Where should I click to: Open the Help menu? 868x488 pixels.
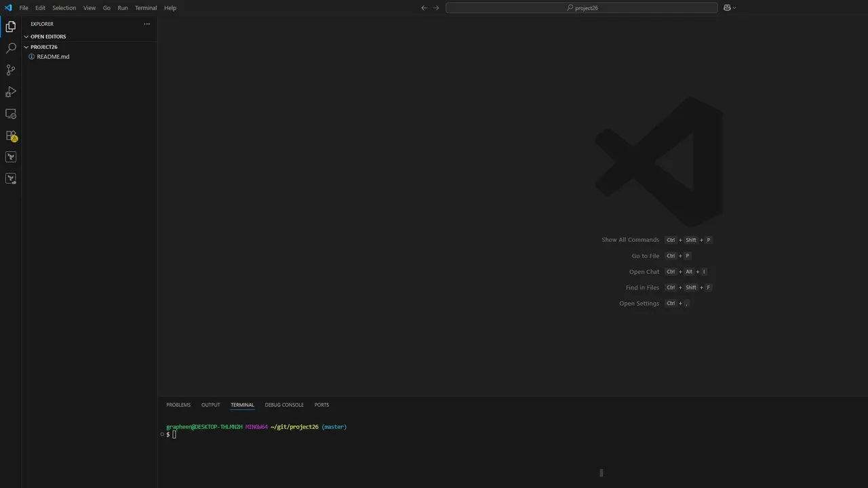[170, 8]
